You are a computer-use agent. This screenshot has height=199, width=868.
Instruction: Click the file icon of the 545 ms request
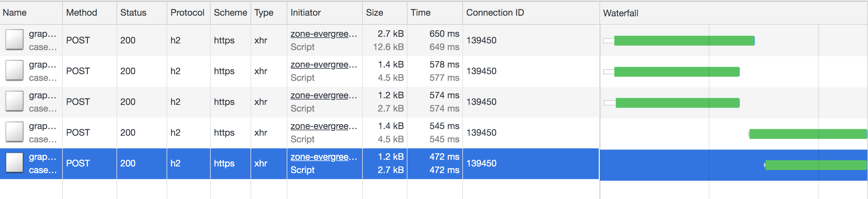[14, 132]
